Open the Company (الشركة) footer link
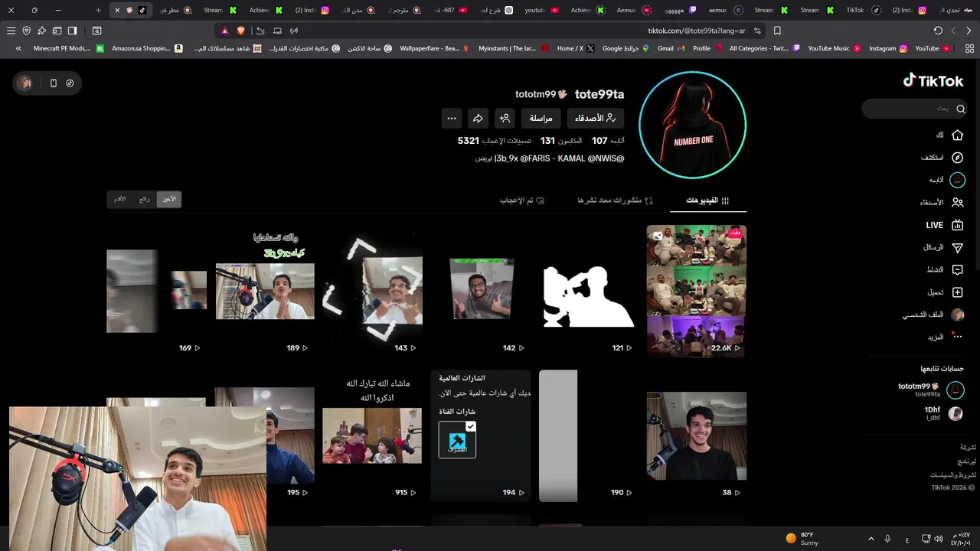Screen dimensions: 980x551 969,447
